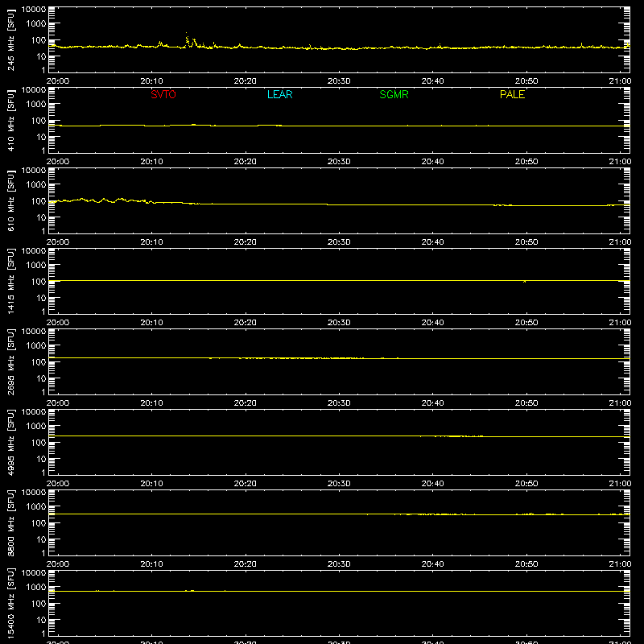This screenshot has height=644, width=644.
Task: Click the 610 MHz trace bumps near 20:05
Action: (103, 200)
